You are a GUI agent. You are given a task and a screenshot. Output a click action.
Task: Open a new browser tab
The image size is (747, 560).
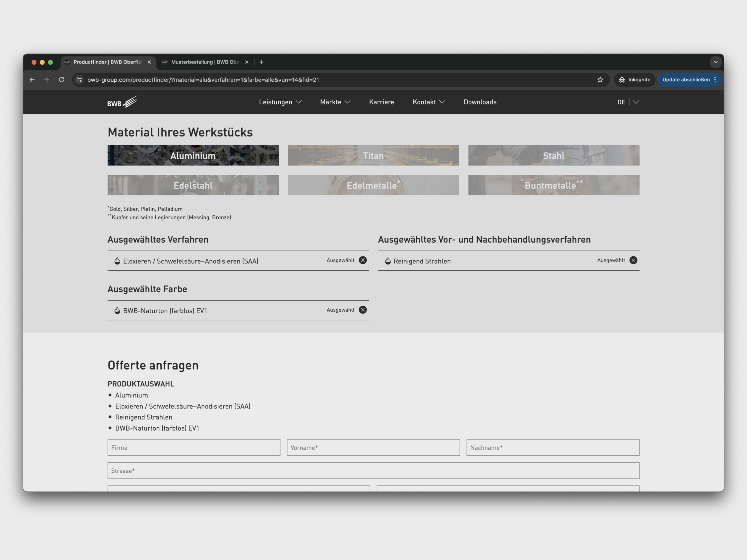click(x=261, y=62)
